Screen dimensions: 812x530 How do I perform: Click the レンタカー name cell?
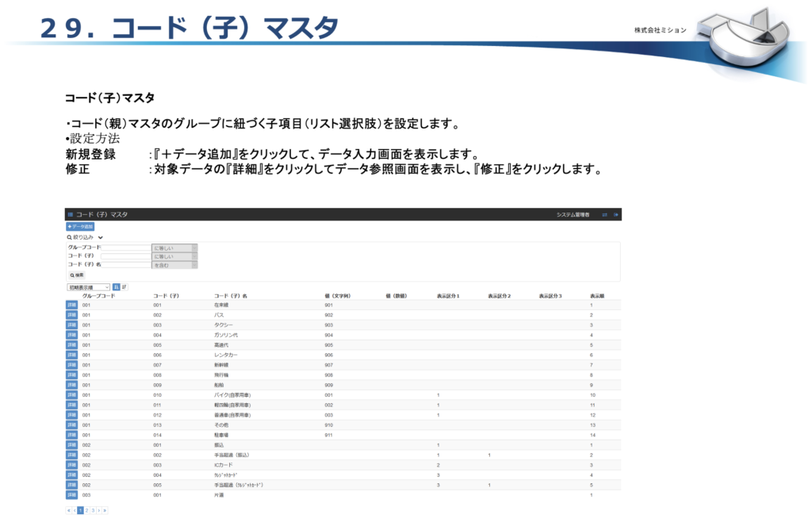tap(226, 355)
